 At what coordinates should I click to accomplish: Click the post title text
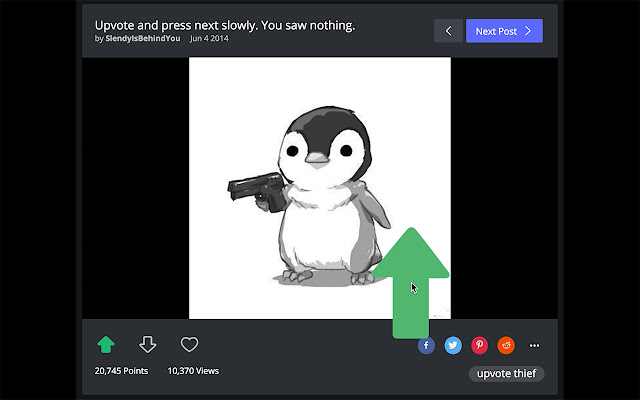[x=224, y=24]
